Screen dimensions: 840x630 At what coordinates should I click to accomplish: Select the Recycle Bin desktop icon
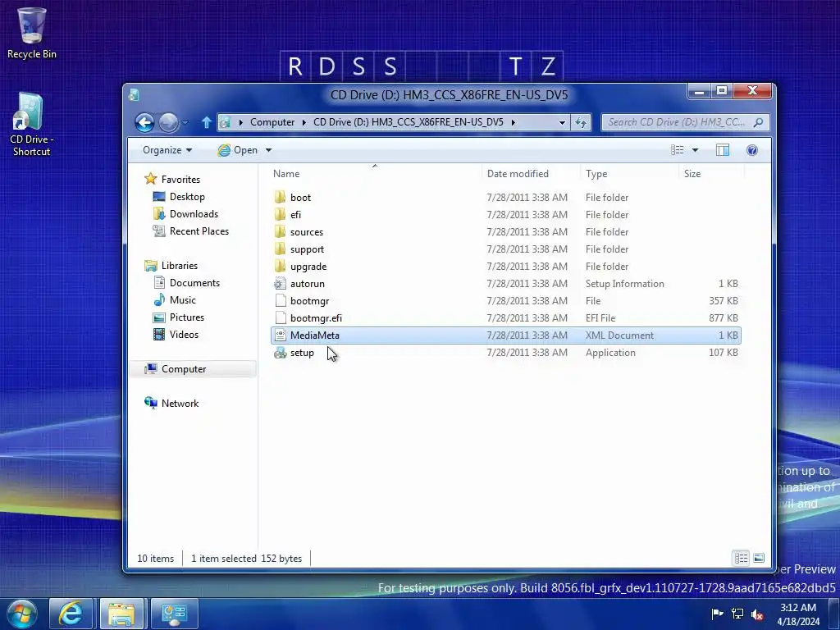[31, 33]
